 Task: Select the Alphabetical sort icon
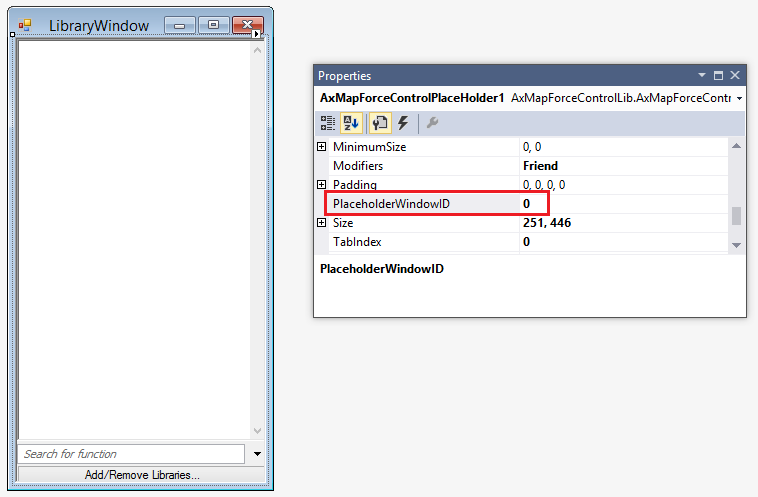click(351, 123)
